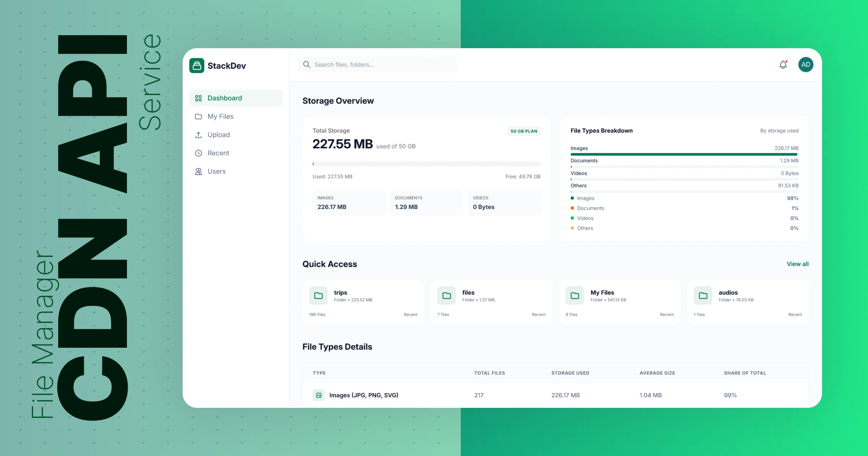Open the AD user avatar menu

coord(805,65)
